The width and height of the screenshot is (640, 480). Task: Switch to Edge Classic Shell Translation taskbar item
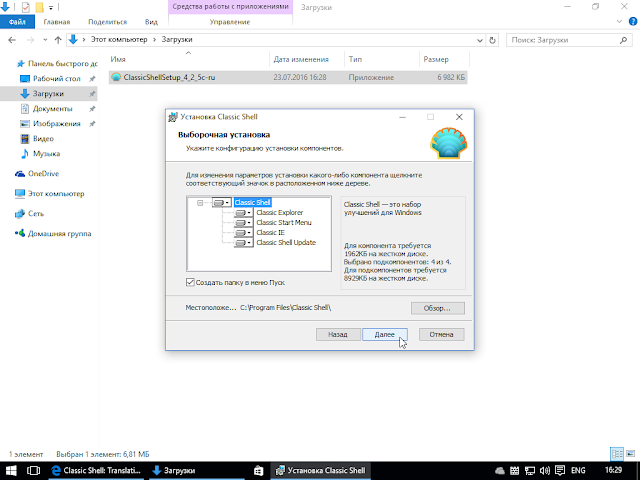click(96, 471)
